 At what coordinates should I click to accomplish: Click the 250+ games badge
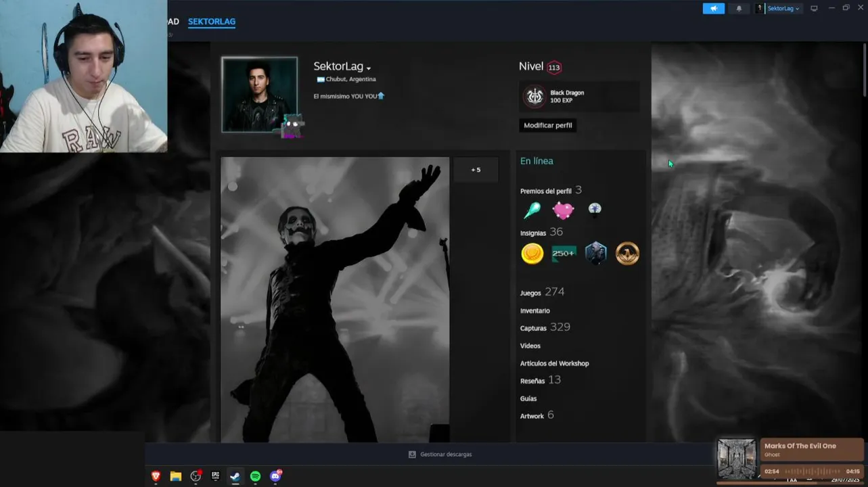click(564, 254)
